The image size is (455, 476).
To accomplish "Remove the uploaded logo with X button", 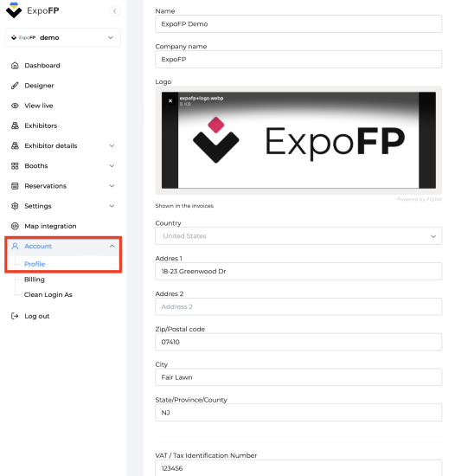I will click(170, 100).
